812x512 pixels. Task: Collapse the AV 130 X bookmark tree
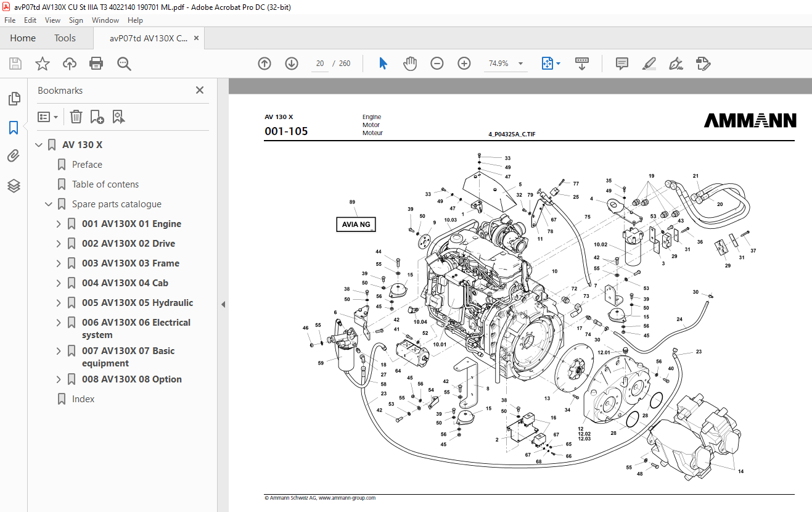(39, 145)
